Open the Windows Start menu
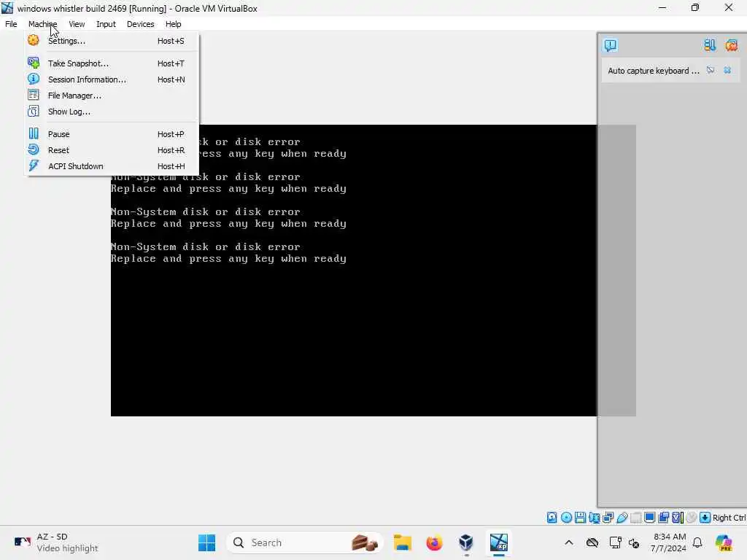747x560 pixels. [206, 542]
